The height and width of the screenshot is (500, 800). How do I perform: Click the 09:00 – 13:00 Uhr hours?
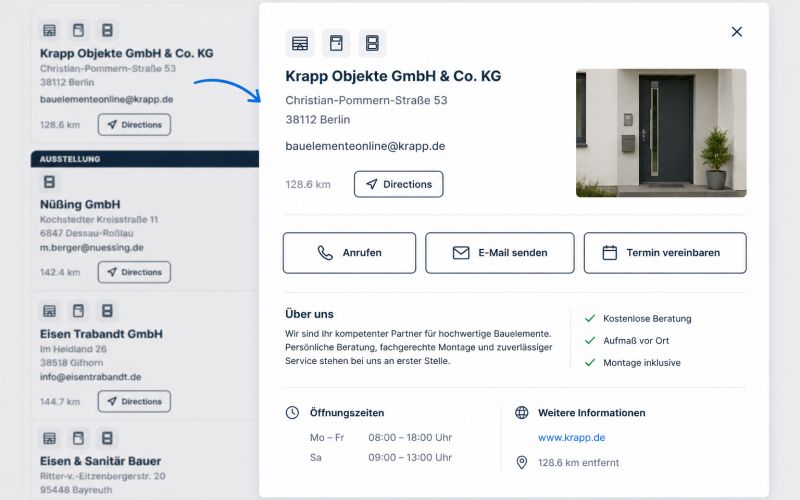[410, 457]
